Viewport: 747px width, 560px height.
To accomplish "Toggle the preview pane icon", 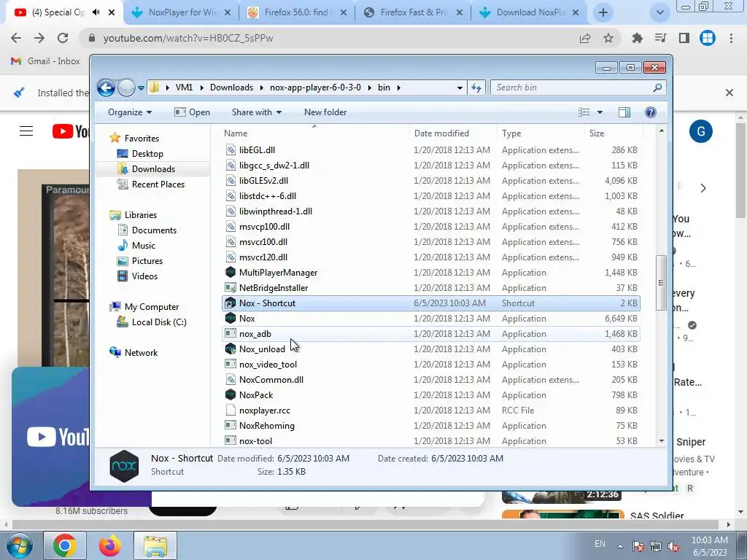I will (x=624, y=112).
